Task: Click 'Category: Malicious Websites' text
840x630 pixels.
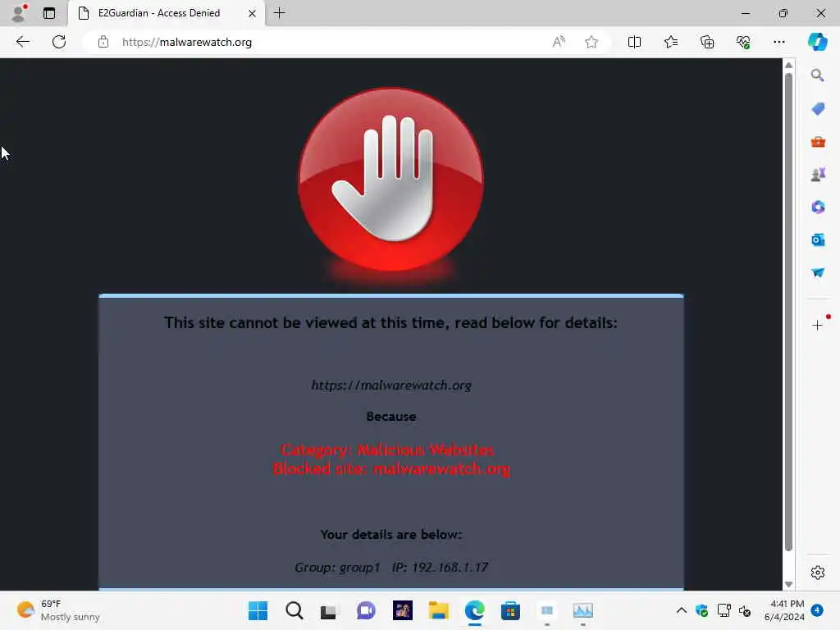Action: 388,450
